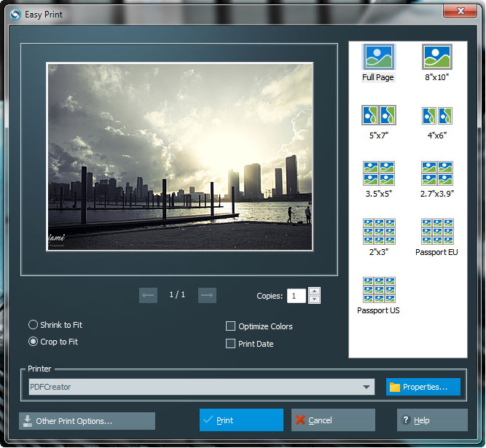The image size is (486, 448).
Task: Expand the PDFCreator printer dropdown
Action: 368,388
